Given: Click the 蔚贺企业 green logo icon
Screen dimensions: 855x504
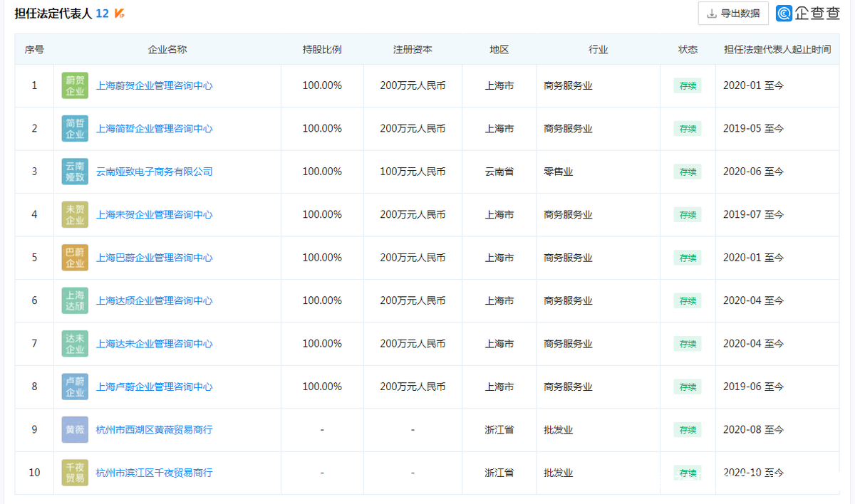Looking at the screenshot, I should 75,86.
